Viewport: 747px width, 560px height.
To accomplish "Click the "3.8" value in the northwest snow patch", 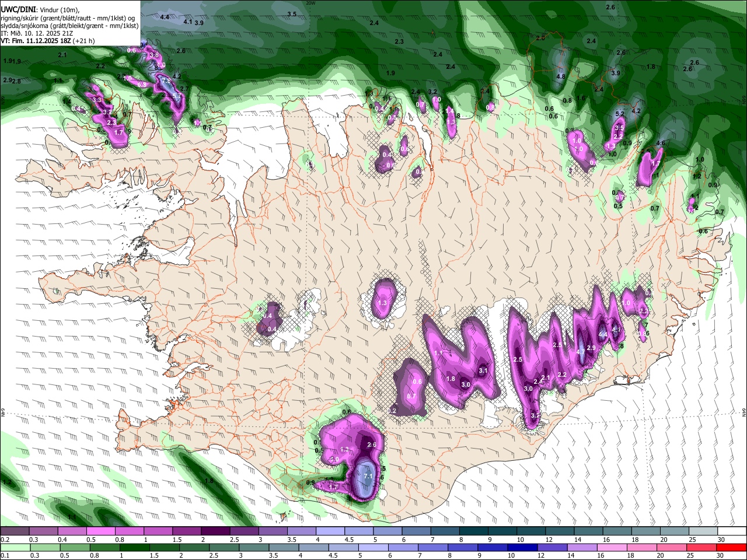I will pos(154,55).
